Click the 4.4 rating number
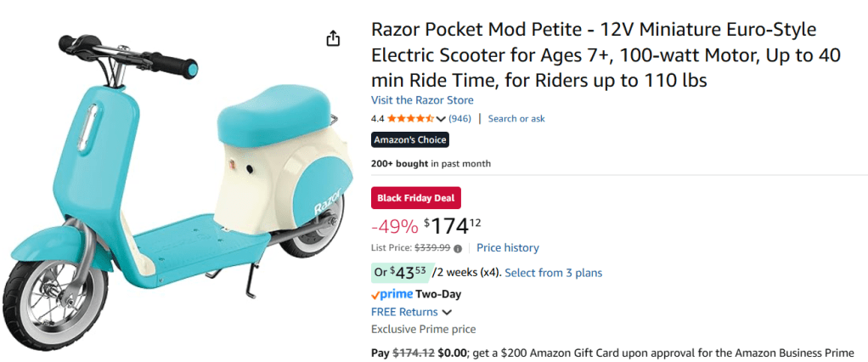Viewport: 868px width, 362px height. click(378, 119)
